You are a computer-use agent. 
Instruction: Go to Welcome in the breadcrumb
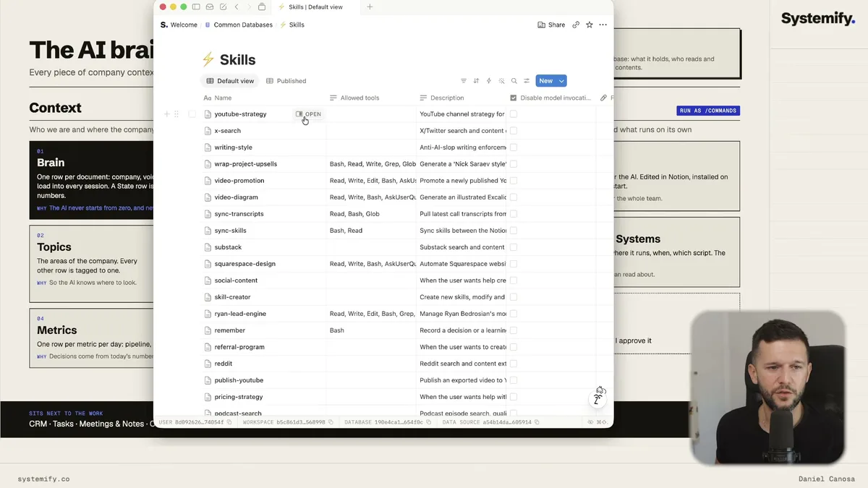coord(179,25)
